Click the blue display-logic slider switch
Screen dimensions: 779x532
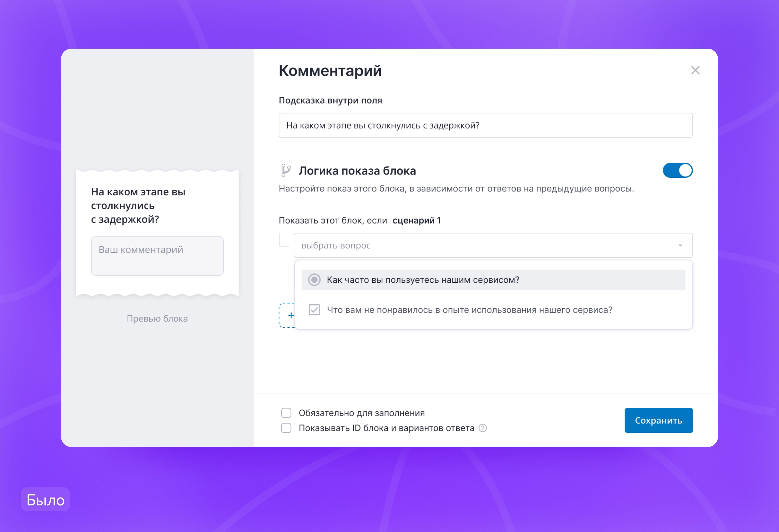[x=678, y=170]
